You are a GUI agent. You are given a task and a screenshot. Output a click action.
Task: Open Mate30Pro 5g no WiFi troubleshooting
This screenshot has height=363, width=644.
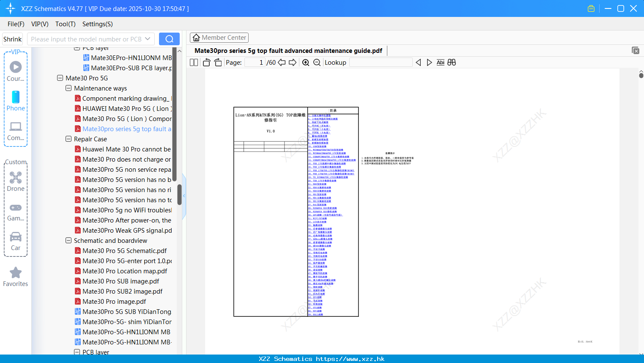click(123, 210)
